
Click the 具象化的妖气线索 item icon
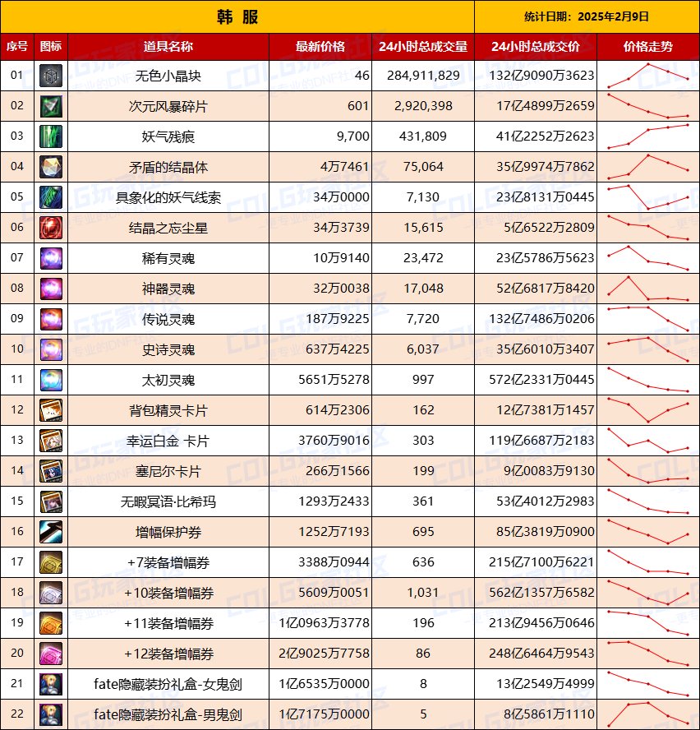(51, 197)
